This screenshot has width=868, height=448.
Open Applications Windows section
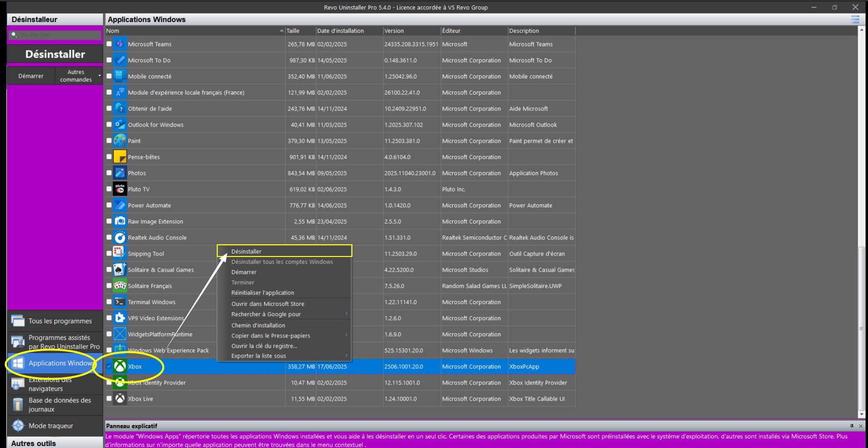(55, 363)
